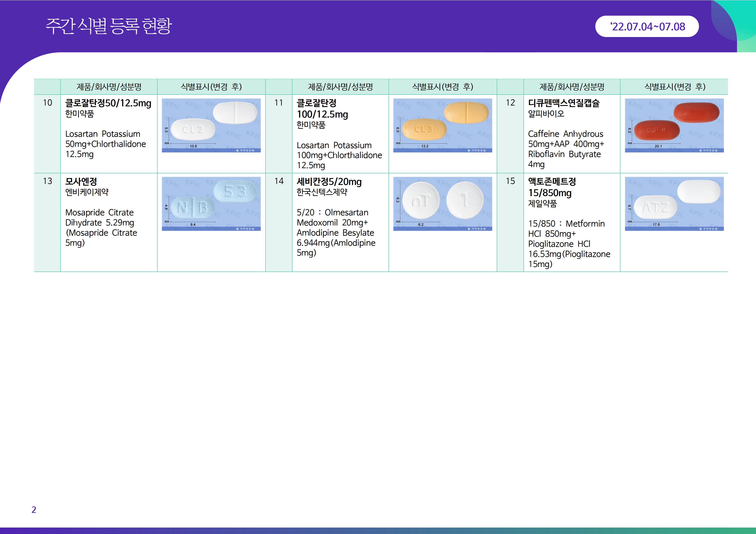756x534 pixels.
Task: Click the date range badge '22.07.04~07.08
Action: [647, 26]
